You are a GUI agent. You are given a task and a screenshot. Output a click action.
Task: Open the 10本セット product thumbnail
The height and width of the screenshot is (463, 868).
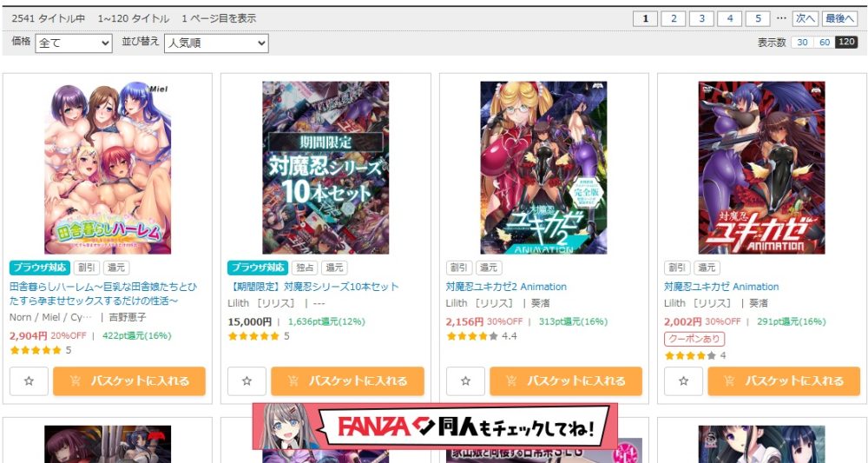325,168
